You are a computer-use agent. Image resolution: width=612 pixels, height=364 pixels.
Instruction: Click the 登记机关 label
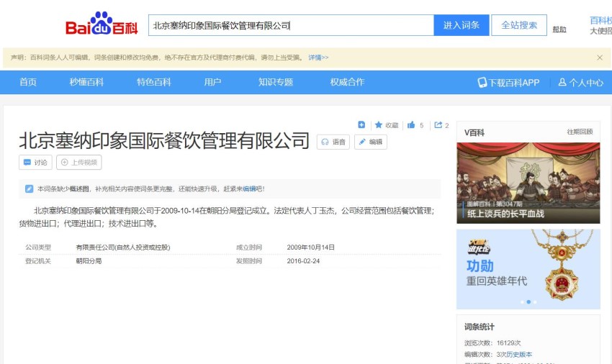click(38, 261)
